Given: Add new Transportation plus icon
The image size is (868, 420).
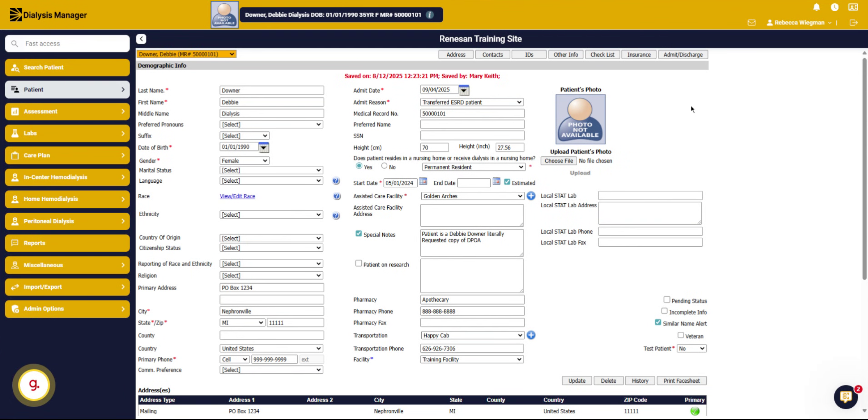Looking at the screenshot, I should (531, 335).
